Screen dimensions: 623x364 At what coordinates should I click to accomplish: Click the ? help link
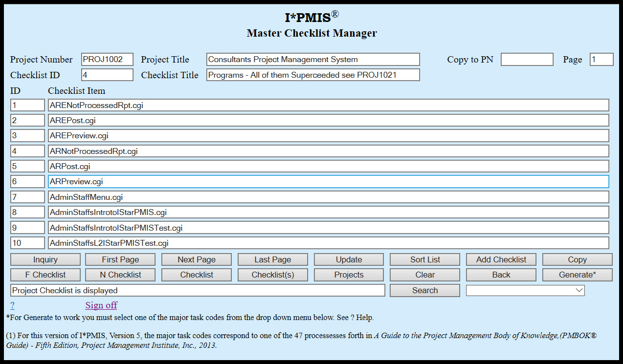pyautogui.click(x=12, y=305)
